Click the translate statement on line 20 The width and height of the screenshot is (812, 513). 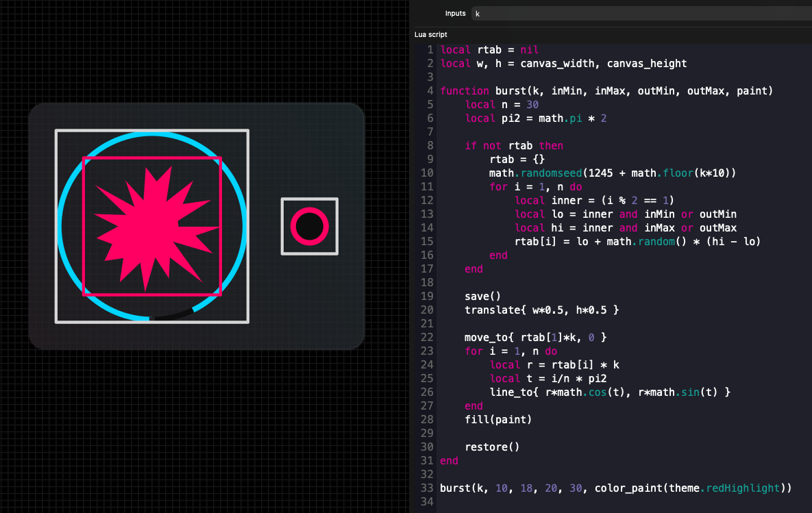point(541,310)
